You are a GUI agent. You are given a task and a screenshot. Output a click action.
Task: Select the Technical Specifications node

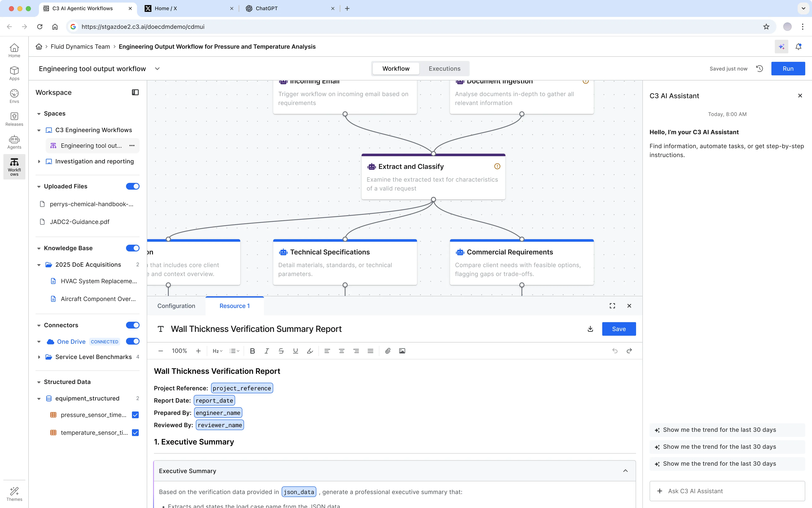(345, 262)
